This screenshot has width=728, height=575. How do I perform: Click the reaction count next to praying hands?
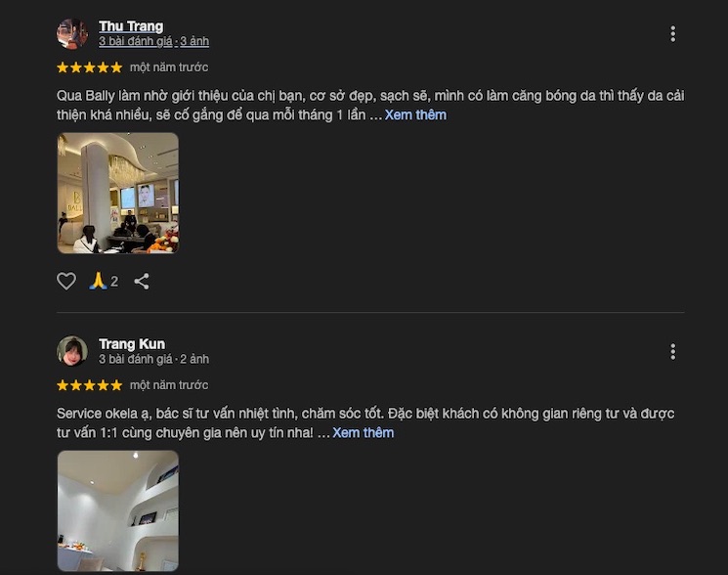coord(114,282)
